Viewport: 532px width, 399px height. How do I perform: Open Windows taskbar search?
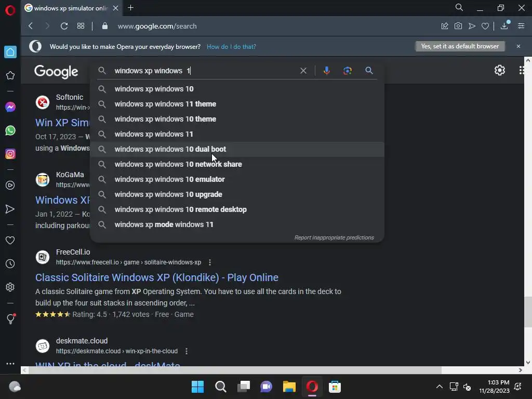pos(220,387)
